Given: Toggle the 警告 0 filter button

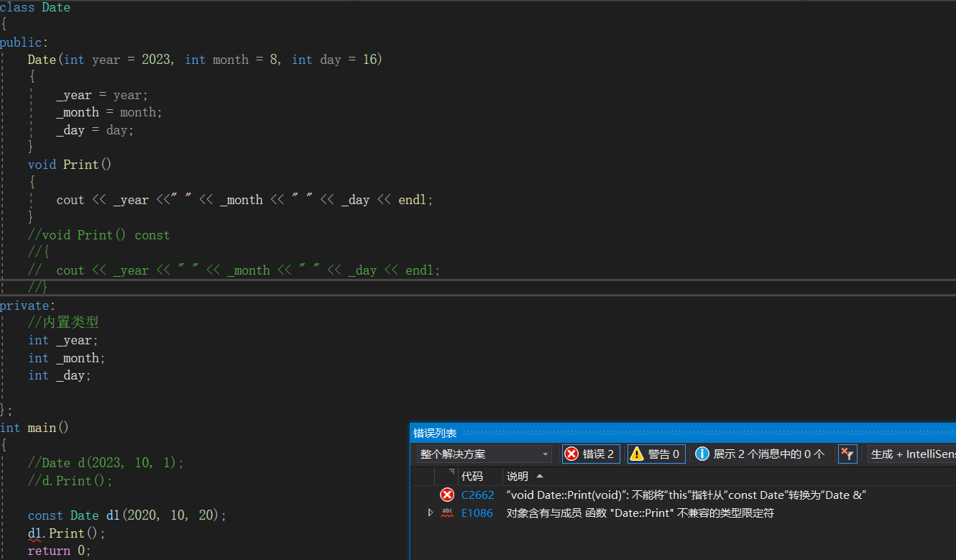Looking at the screenshot, I should (x=656, y=454).
